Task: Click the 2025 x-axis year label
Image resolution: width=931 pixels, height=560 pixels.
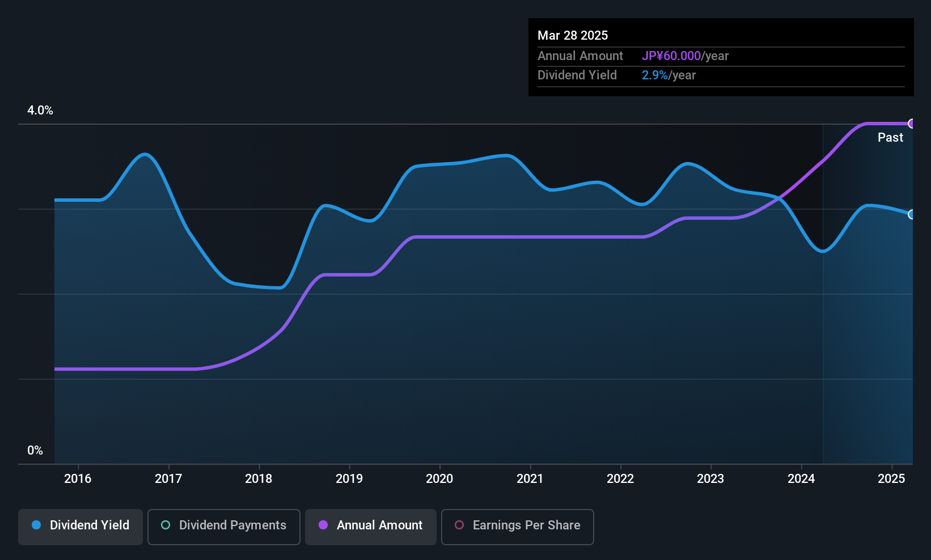Action: pos(891,479)
